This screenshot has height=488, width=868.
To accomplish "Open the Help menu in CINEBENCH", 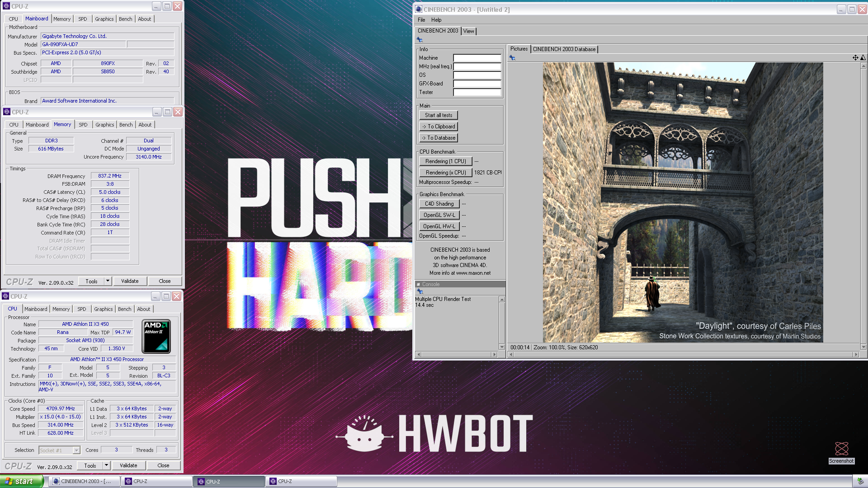I will coord(436,20).
